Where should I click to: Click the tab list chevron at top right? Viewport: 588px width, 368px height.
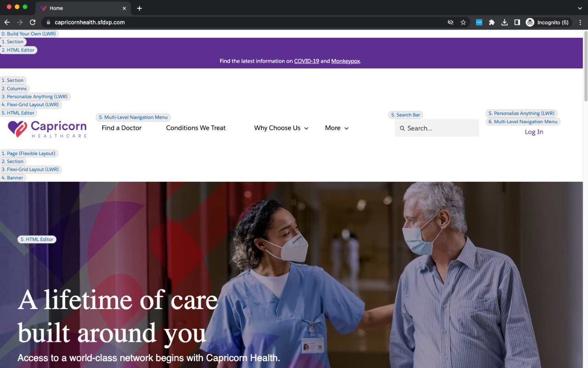tap(580, 8)
